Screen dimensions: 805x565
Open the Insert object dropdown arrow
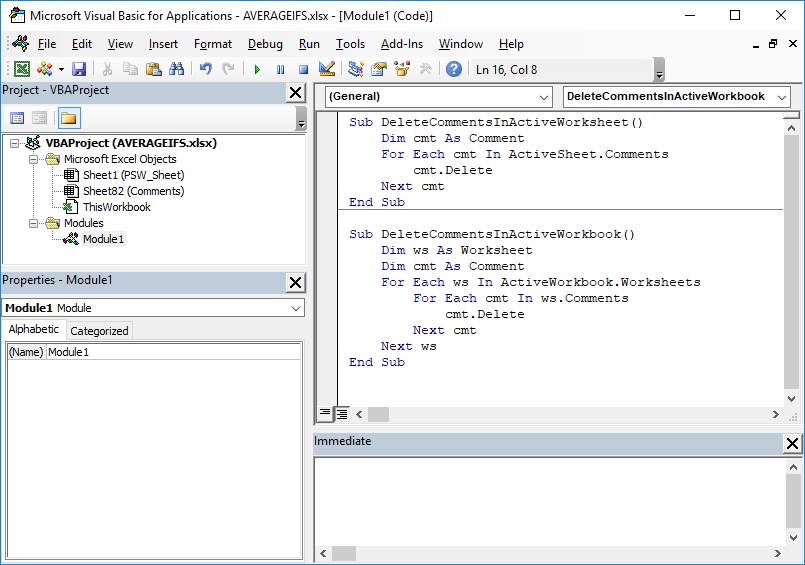click(x=61, y=69)
